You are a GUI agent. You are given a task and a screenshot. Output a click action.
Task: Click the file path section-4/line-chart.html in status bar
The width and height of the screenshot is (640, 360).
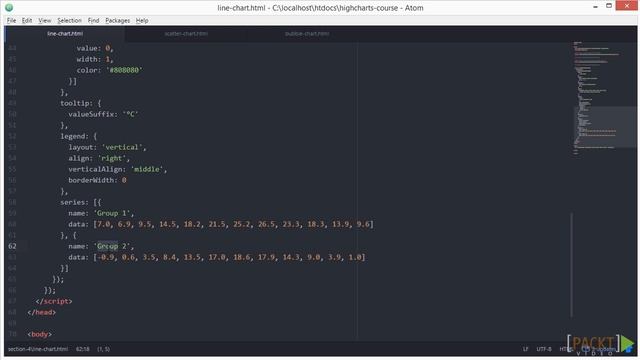38,349
